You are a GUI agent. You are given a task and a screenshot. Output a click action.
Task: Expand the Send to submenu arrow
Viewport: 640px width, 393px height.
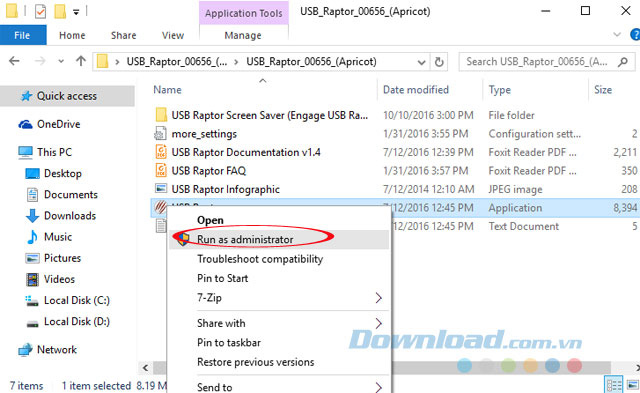click(x=378, y=387)
